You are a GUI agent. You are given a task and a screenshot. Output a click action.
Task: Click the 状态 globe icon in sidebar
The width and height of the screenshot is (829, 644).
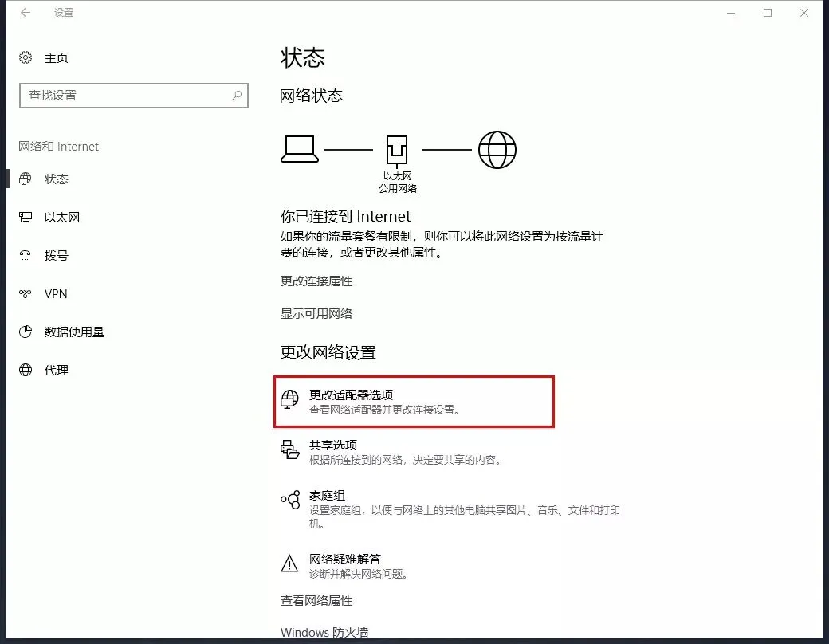pyautogui.click(x=25, y=179)
